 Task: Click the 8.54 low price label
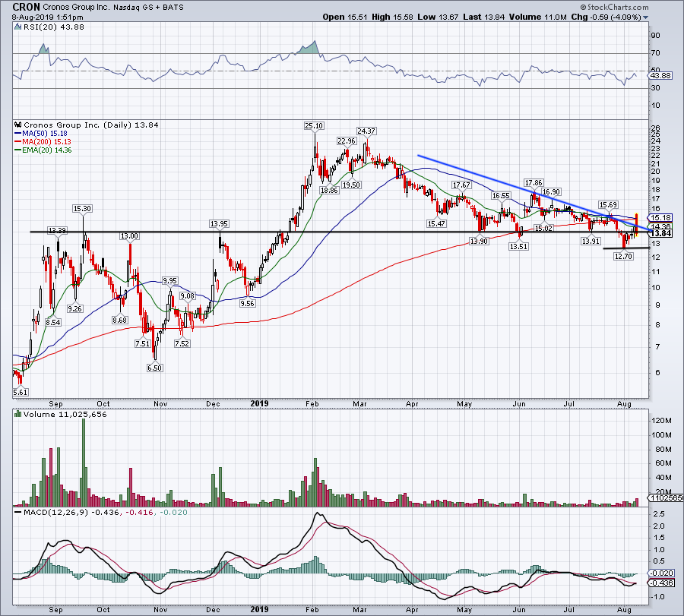coord(52,322)
